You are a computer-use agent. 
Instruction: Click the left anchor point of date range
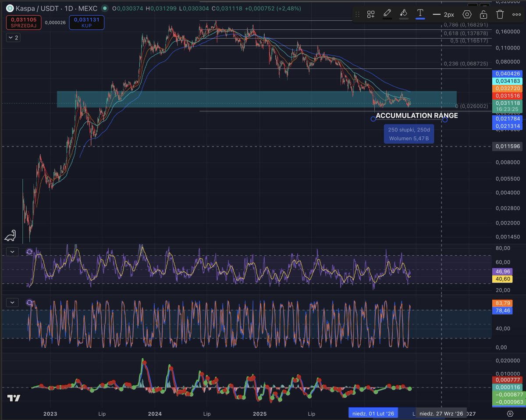click(x=373, y=119)
